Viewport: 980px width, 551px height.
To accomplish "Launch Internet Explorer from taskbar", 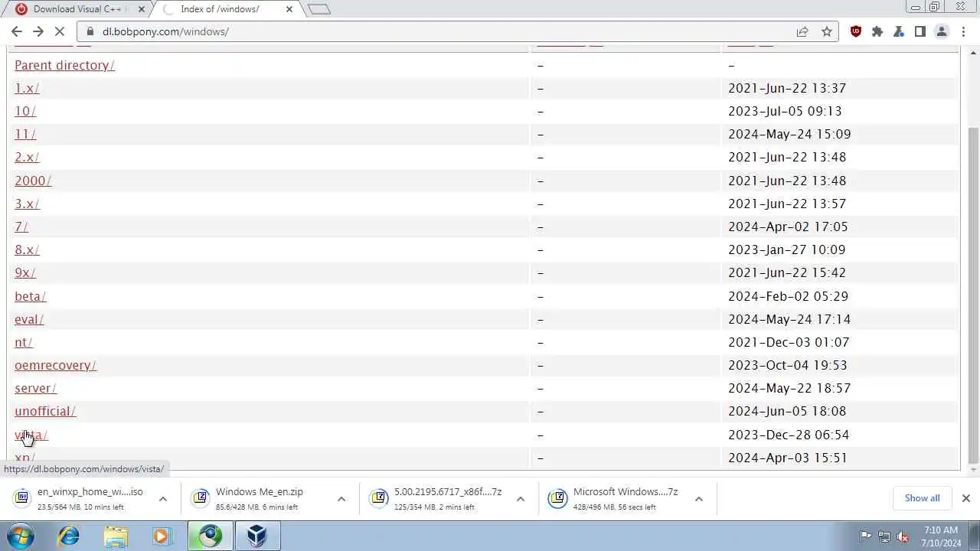I will tap(69, 536).
